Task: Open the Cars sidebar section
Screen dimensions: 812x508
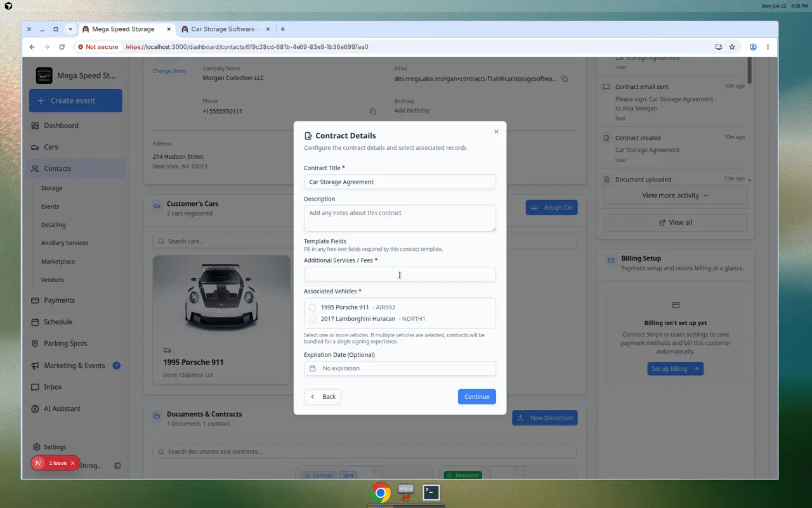Action: pos(51,147)
